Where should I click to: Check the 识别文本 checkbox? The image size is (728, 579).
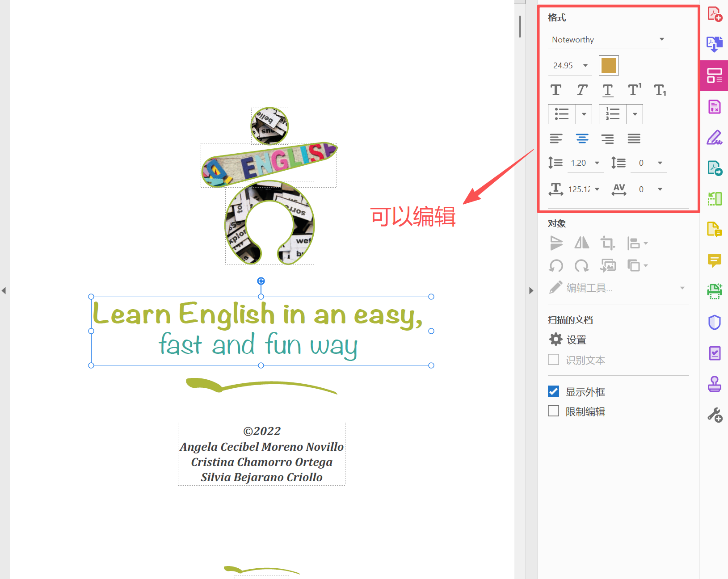click(553, 360)
